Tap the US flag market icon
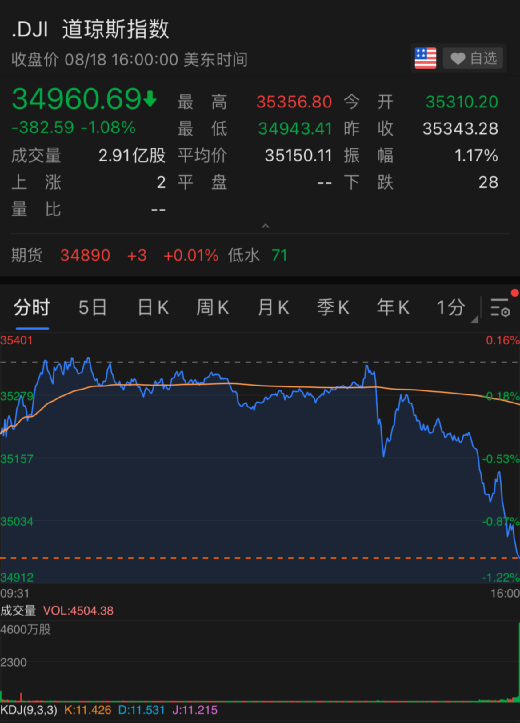The image size is (520, 723). [x=425, y=58]
